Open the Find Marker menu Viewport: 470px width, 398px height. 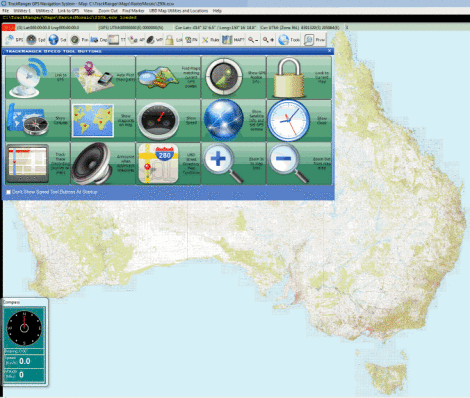coord(133,11)
